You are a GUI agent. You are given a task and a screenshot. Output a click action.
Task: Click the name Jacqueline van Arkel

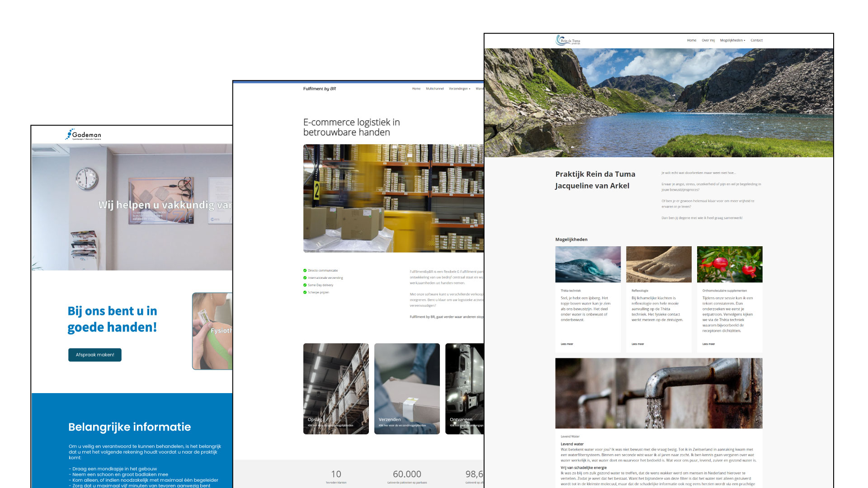pos(592,186)
